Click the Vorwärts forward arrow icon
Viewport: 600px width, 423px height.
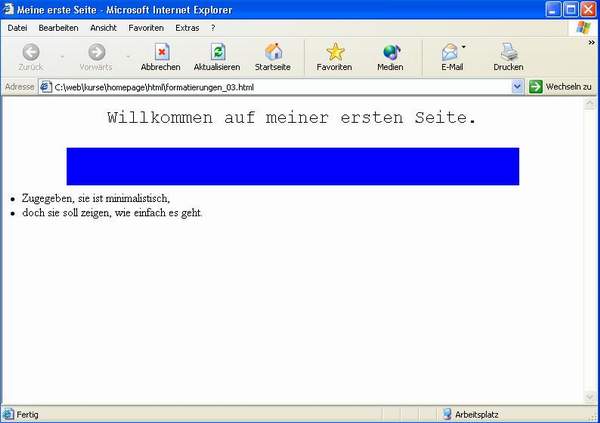tap(96, 52)
